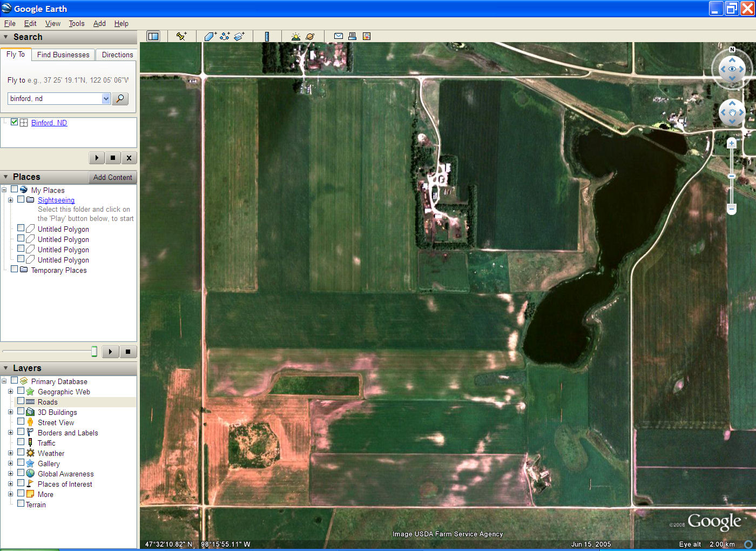Click the zoom out minus button
This screenshot has width=756, height=551.
[x=732, y=209]
